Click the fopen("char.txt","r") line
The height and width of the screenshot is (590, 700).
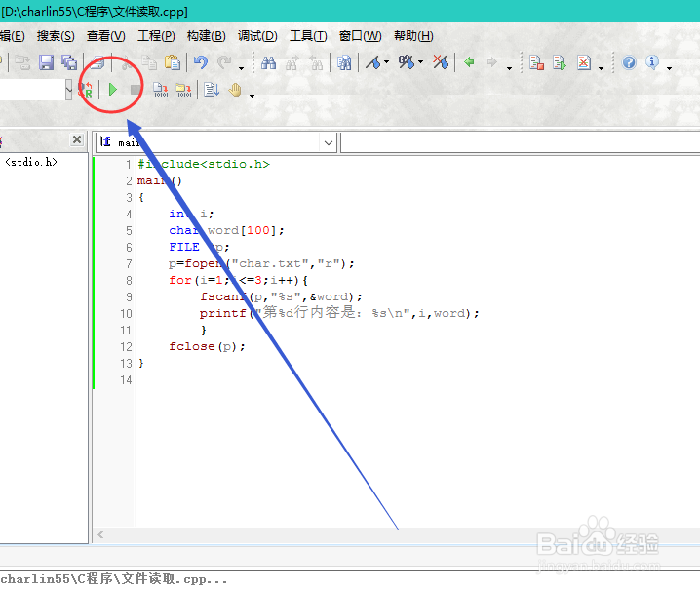click(261, 264)
